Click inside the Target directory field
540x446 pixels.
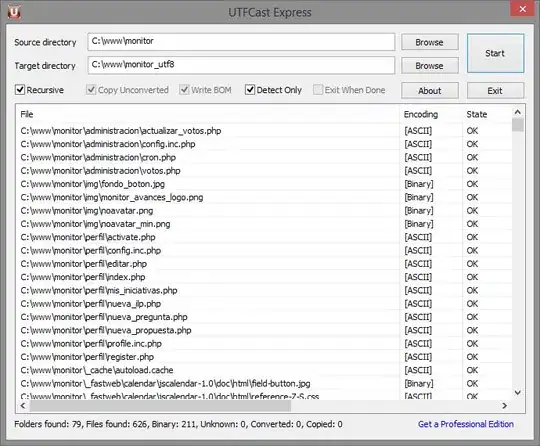click(x=241, y=65)
